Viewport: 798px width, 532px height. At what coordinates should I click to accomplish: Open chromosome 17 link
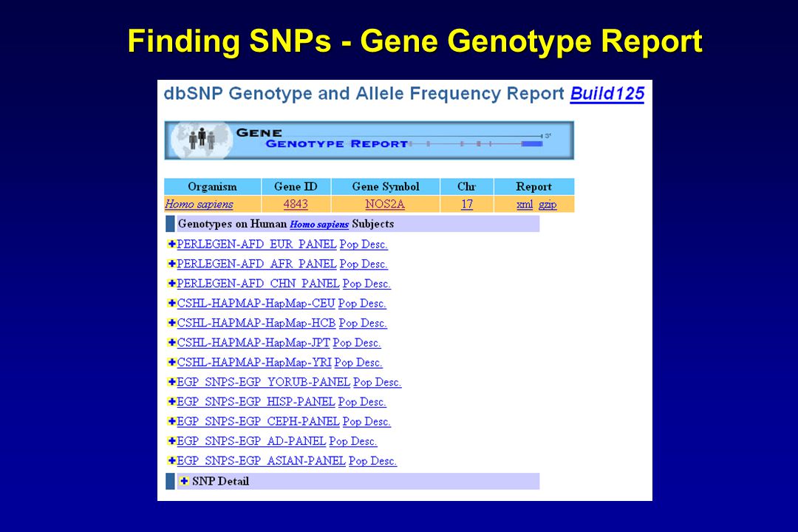[467, 204]
